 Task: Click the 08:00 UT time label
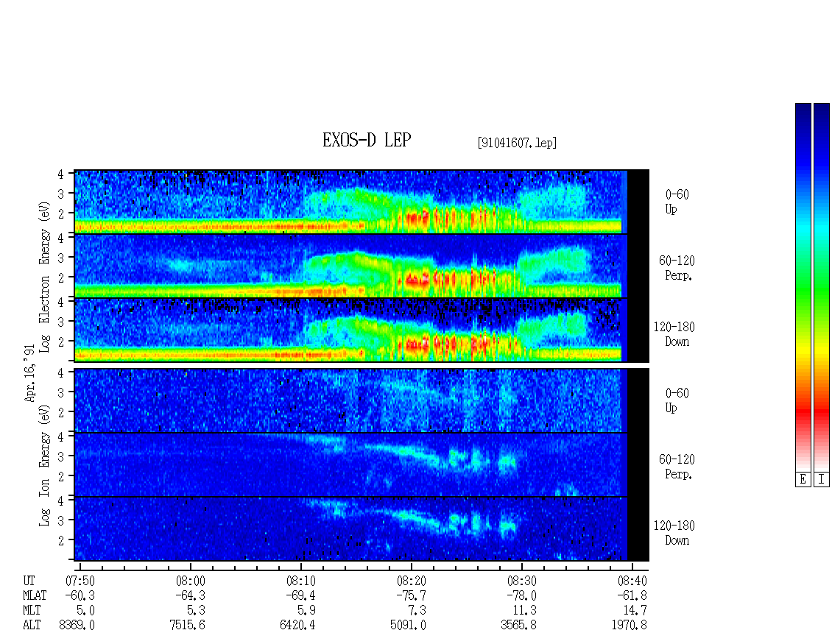coord(191,581)
